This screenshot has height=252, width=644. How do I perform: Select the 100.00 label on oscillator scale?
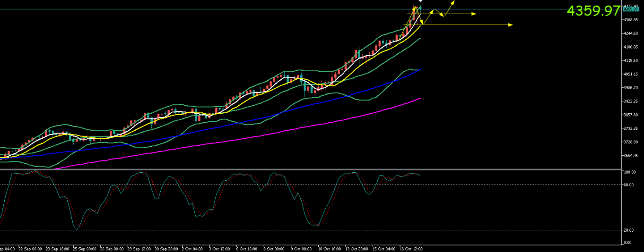629,173
